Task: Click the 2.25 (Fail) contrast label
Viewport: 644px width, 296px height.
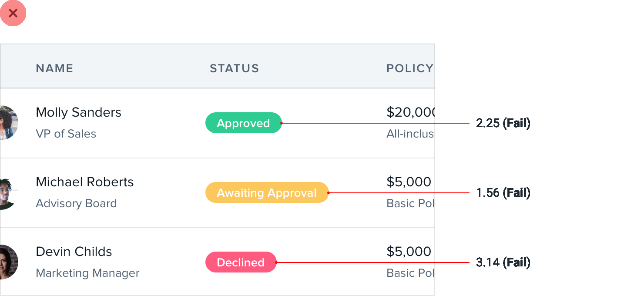Action: 503,123
